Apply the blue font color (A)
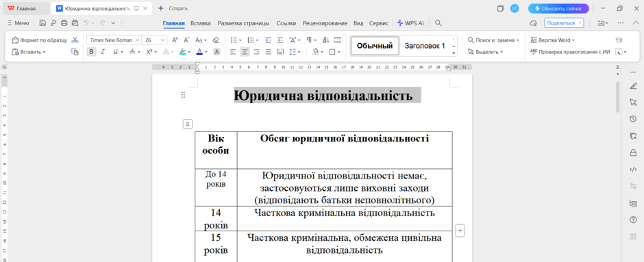The height and width of the screenshot is (262, 644). pyautogui.click(x=199, y=52)
